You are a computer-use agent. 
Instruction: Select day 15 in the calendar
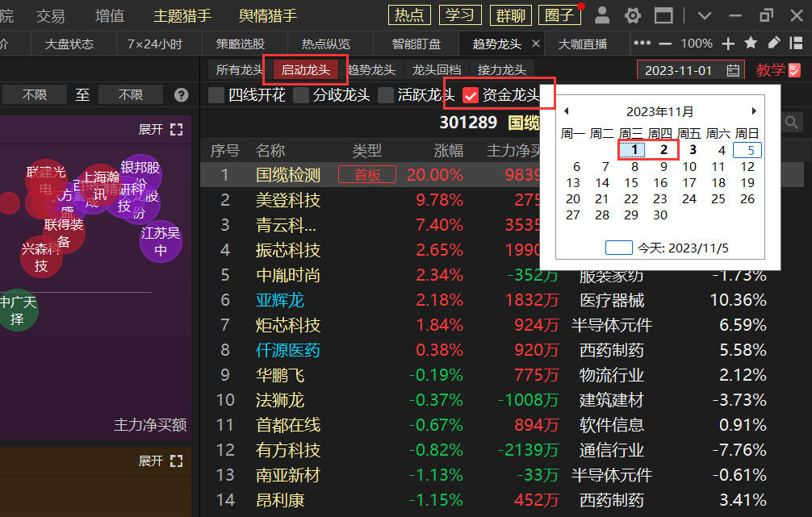point(630,182)
